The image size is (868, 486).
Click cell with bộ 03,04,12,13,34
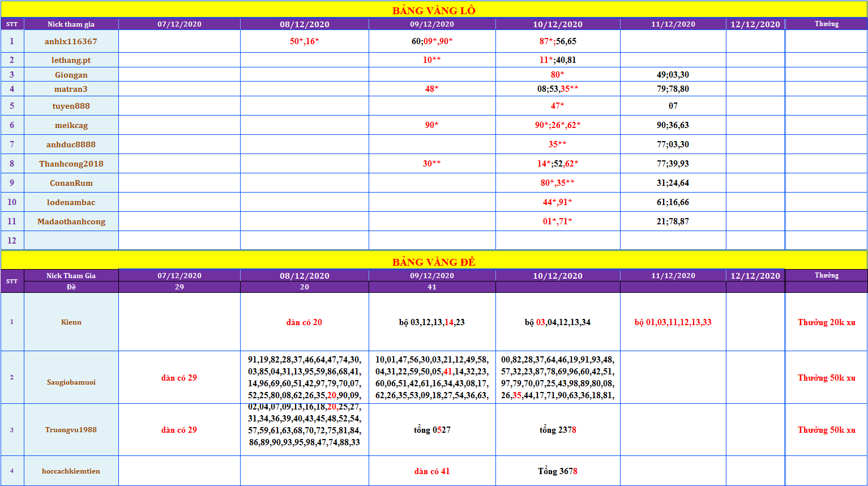coord(558,322)
